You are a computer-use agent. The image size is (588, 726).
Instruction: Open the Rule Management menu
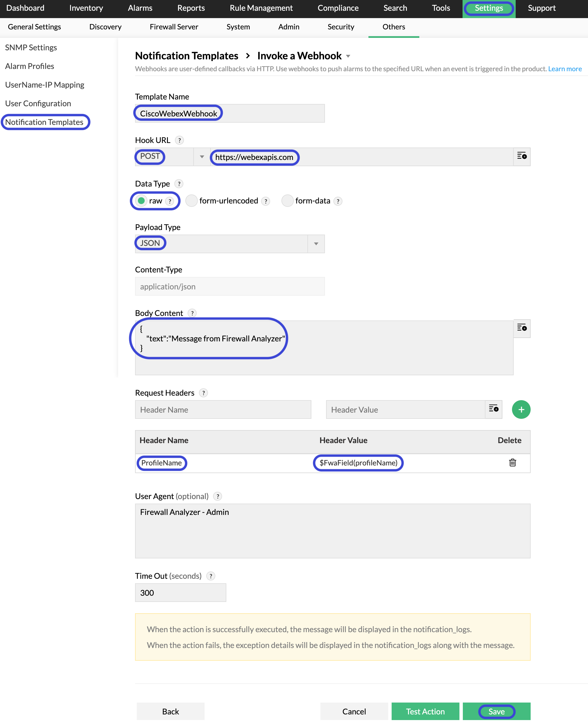coord(261,8)
